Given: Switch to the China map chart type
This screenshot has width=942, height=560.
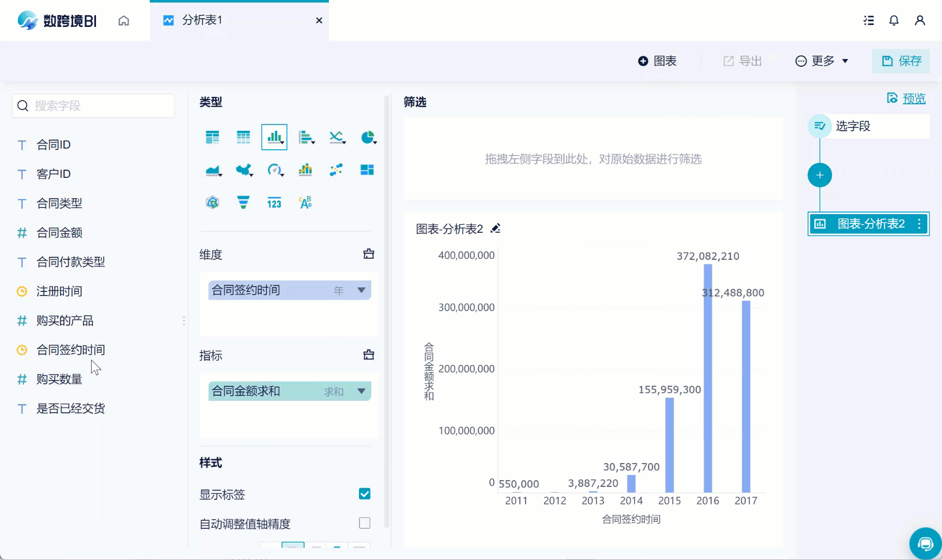Looking at the screenshot, I should (244, 170).
